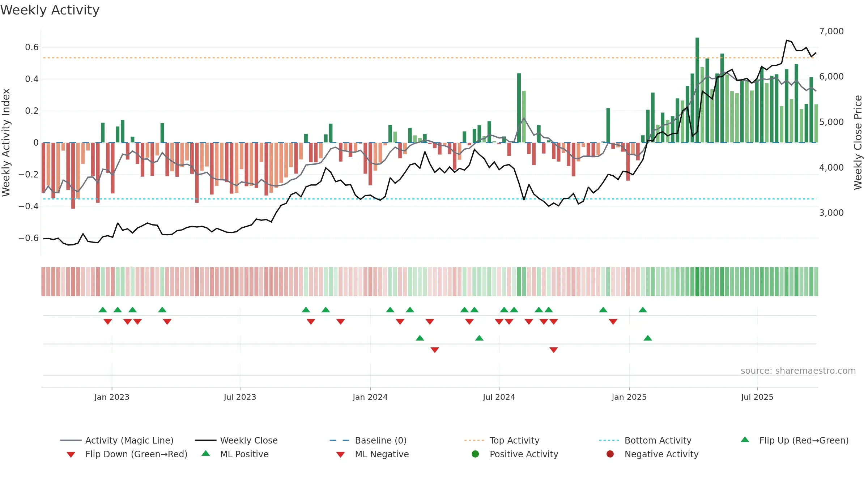Click the Jan 2024 x-axis label
The height and width of the screenshot is (488, 868).
click(370, 397)
